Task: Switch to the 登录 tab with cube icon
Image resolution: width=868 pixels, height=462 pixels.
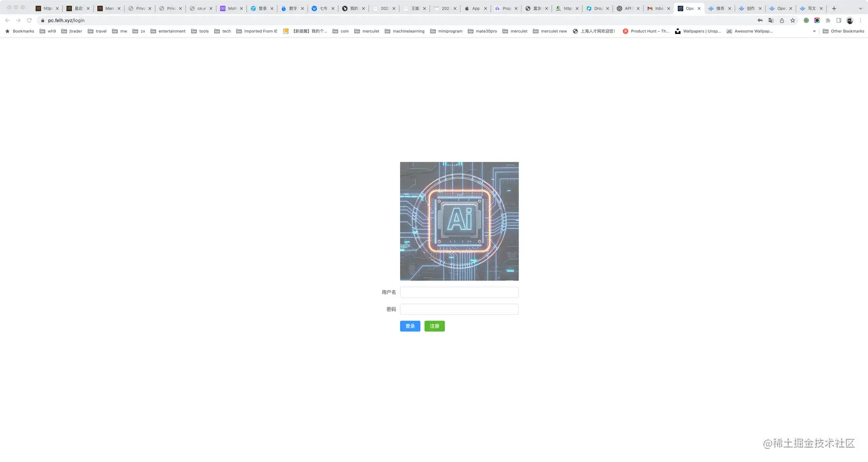Action: (x=261, y=8)
